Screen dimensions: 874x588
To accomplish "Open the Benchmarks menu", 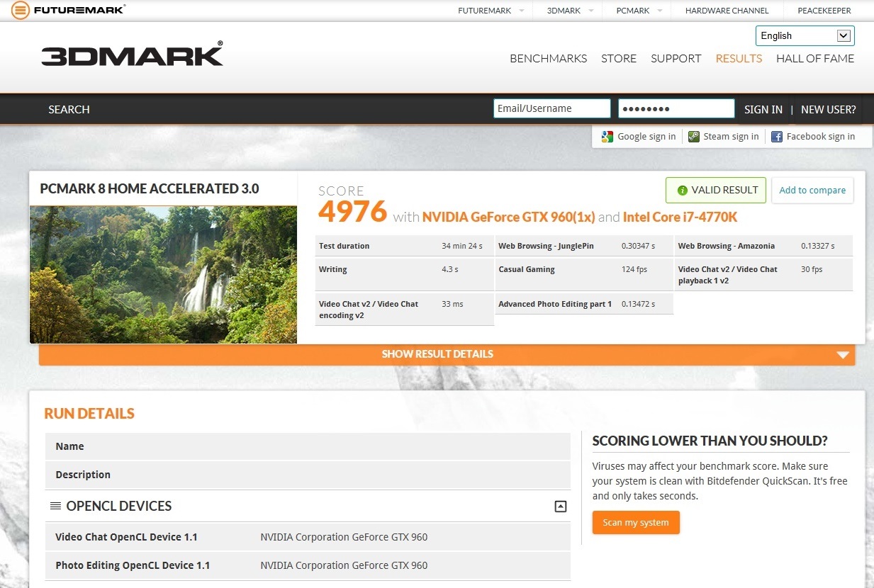I will click(x=548, y=59).
